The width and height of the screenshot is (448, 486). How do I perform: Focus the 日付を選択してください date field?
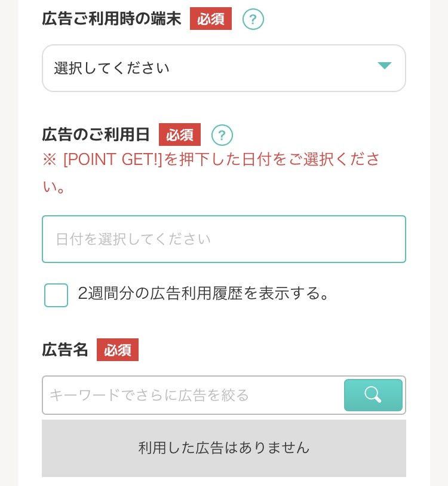click(223, 239)
